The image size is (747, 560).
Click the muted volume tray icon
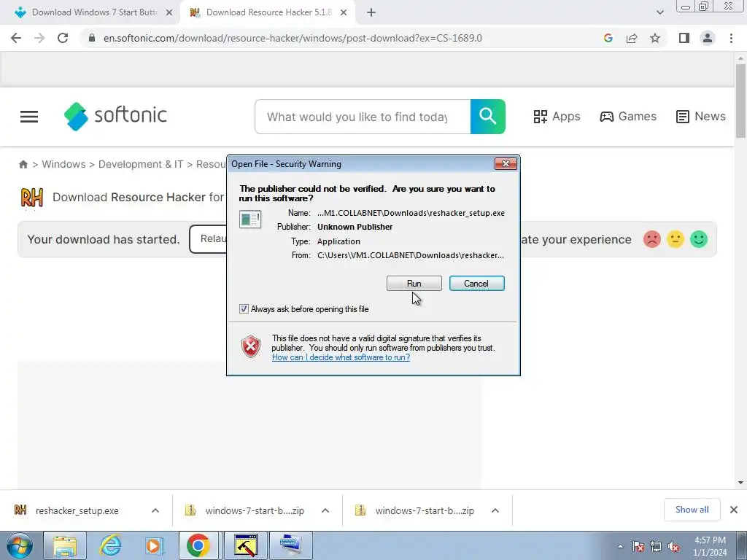tap(673, 547)
